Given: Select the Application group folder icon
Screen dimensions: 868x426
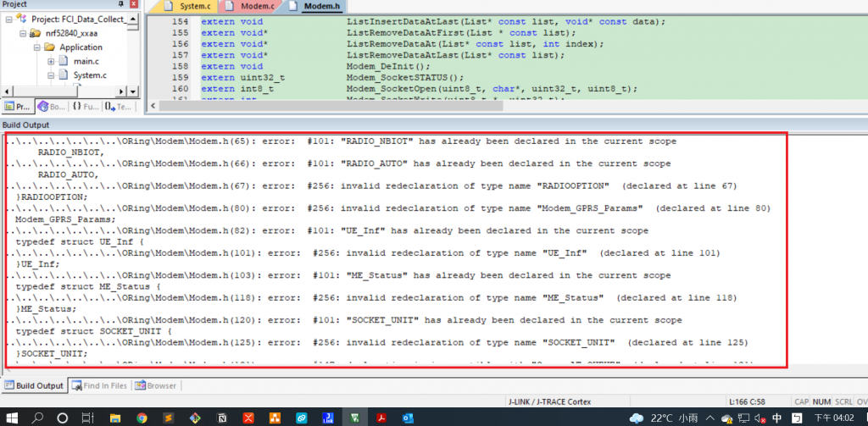Looking at the screenshot, I should pos(50,47).
